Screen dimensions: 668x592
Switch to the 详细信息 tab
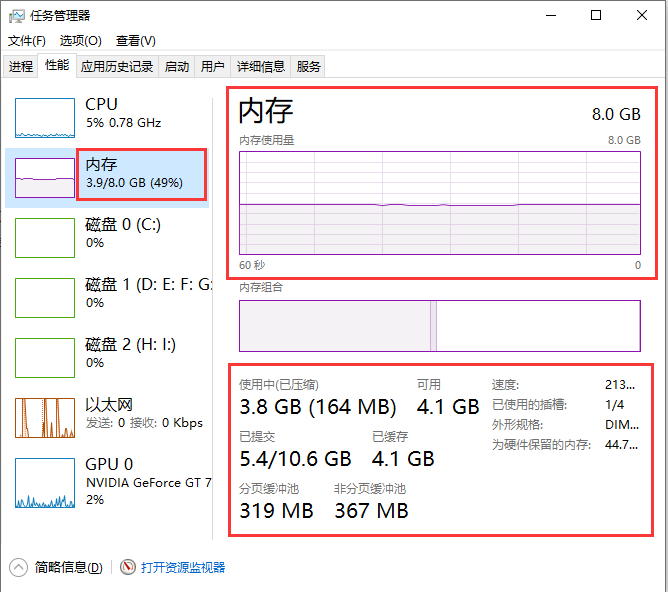click(x=260, y=67)
